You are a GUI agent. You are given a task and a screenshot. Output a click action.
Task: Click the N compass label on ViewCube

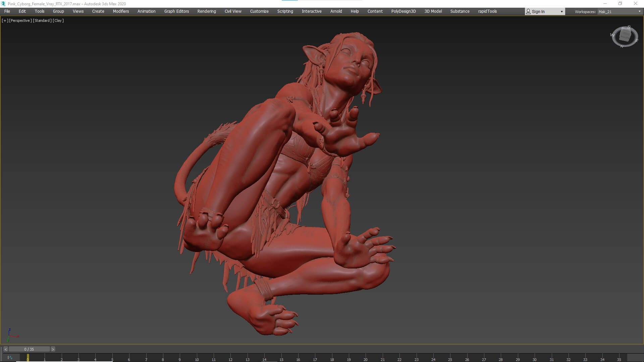pyautogui.click(x=622, y=46)
